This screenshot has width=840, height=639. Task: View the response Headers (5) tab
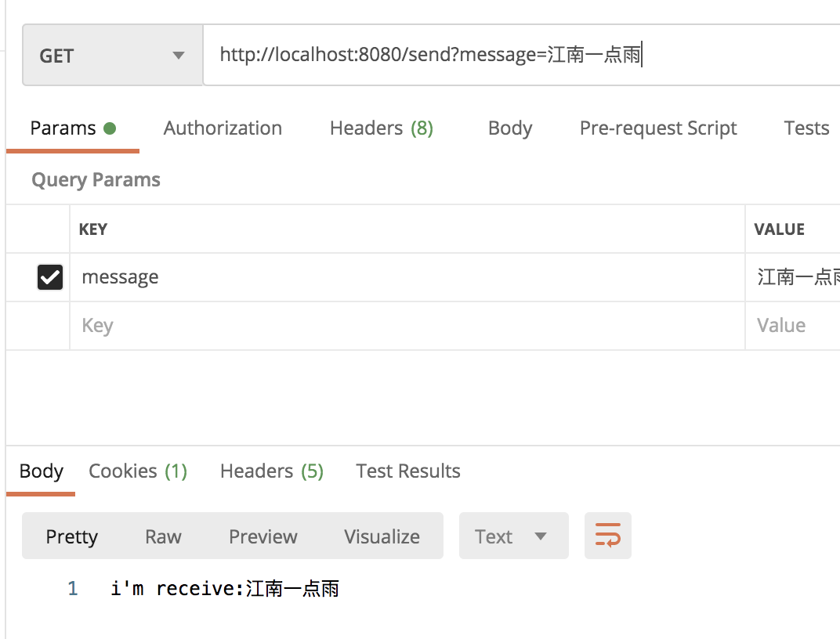click(x=271, y=471)
